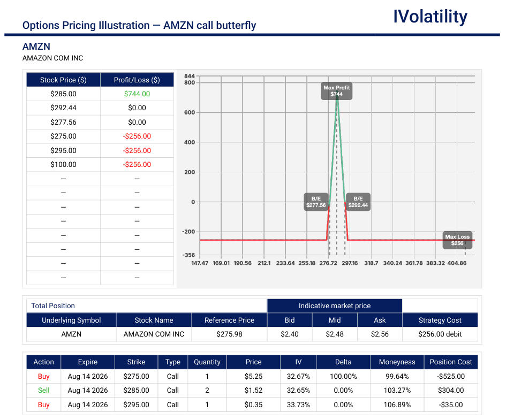Click the $277.56 stock price cell
The height and width of the screenshot is (420, 506).
tap(63, 122)
